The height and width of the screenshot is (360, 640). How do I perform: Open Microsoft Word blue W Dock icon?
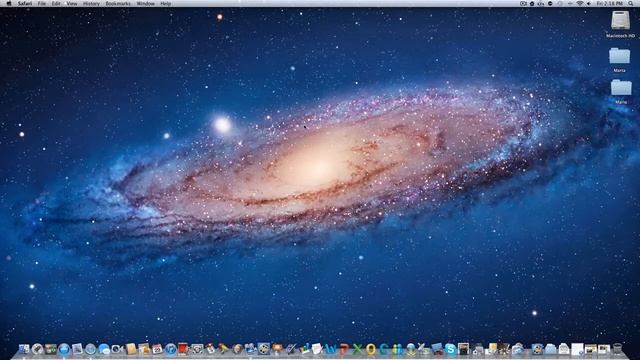331,349
